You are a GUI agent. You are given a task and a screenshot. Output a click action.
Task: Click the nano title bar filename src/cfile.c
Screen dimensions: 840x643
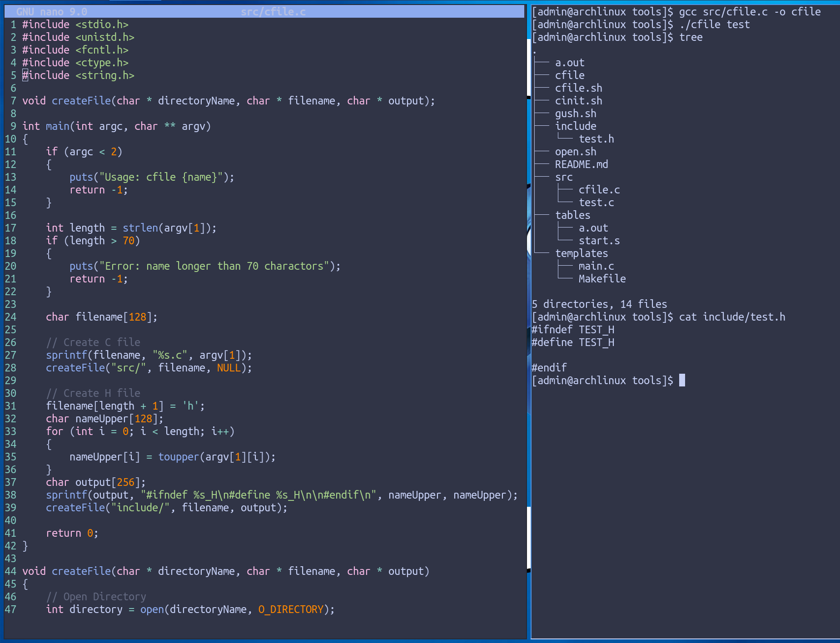click(273, 12)
